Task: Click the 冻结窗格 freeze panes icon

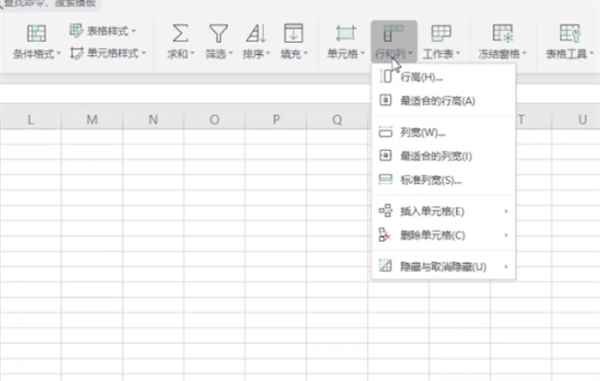Action: [502, 33]
